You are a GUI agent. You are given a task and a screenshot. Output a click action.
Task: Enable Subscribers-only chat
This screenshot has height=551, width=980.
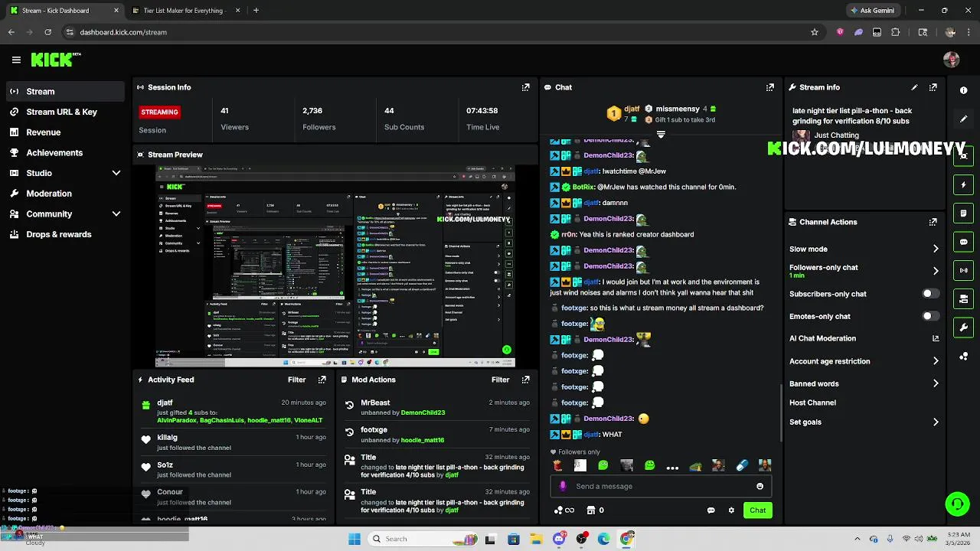[x=929, y=294]
